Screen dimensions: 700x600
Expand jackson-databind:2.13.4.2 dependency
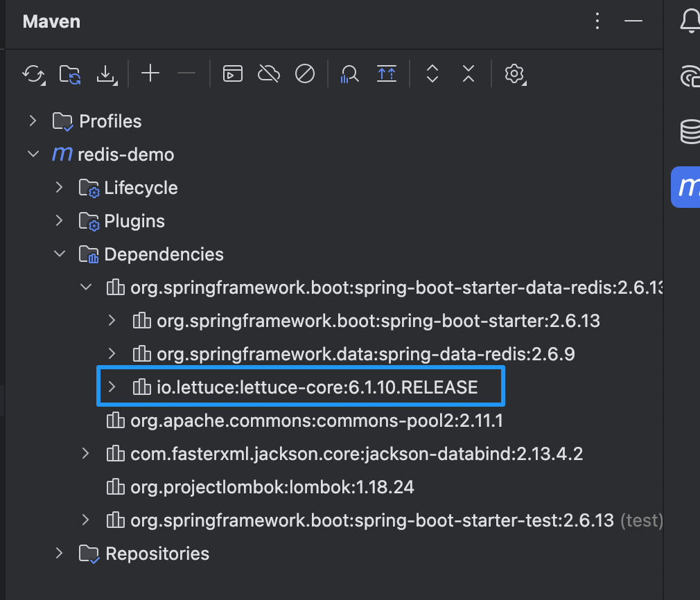click(x=85, y=454)
